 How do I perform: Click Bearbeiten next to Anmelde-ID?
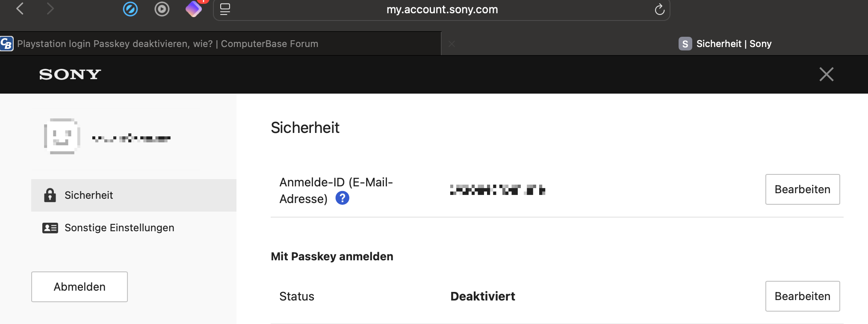click(802, 189)
